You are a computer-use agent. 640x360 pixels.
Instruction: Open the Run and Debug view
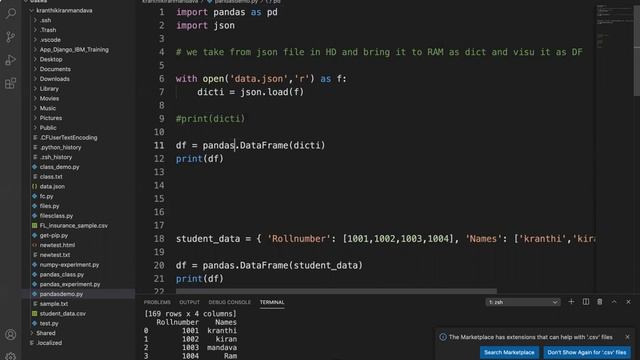click(x=11, y=60)
